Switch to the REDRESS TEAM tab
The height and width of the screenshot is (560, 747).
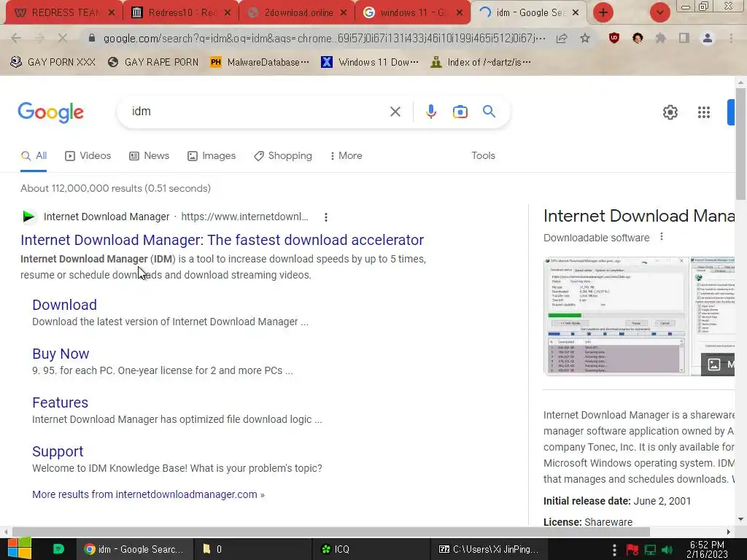[64, 13]
